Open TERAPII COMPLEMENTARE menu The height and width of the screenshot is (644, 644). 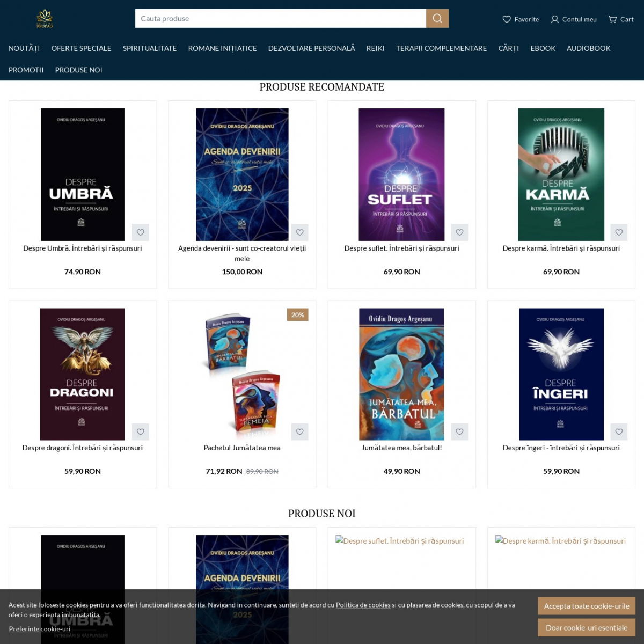click(442, 48)
